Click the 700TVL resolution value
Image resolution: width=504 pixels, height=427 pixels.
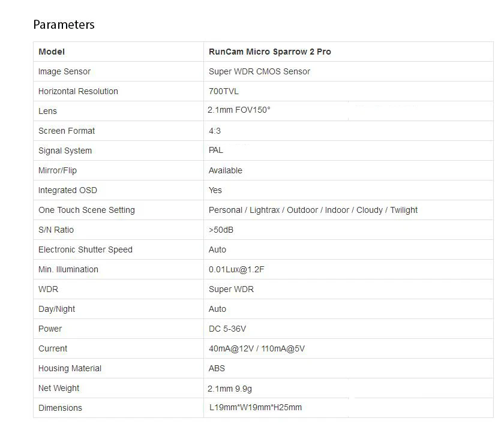pyautogui.click(x=224, y=91)
